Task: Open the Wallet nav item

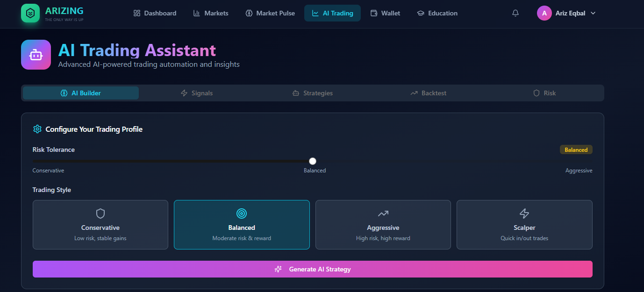Action: pos(385,13)
